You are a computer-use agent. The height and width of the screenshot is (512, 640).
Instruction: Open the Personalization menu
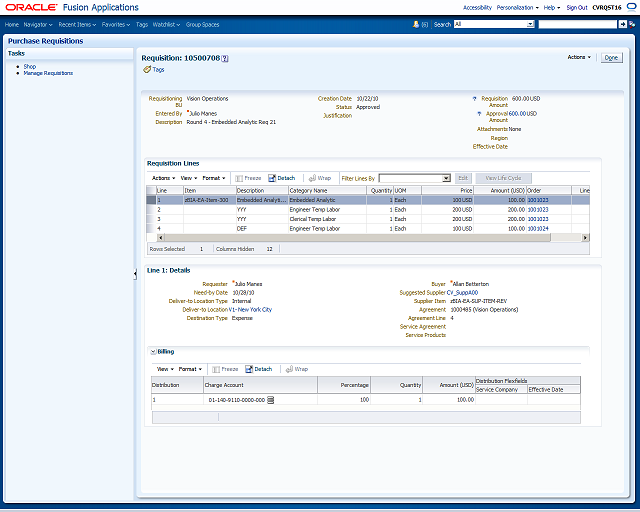(x=518, y=7)
